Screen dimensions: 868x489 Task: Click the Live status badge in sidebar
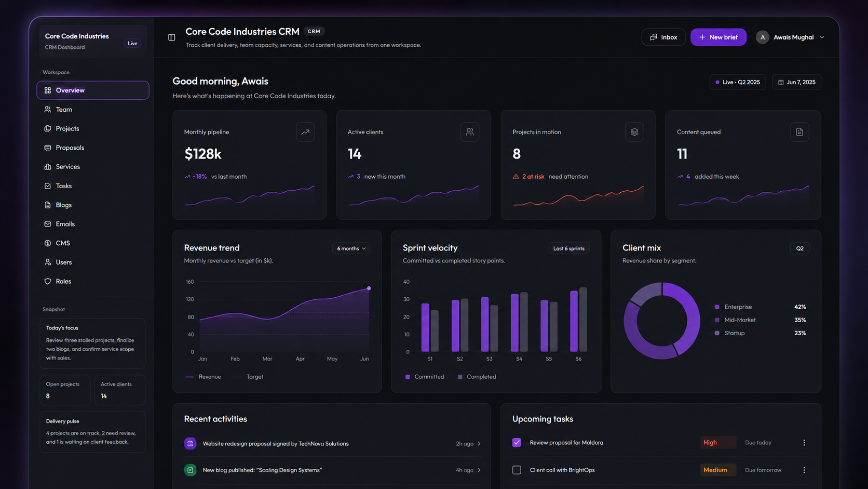(133, 44)
